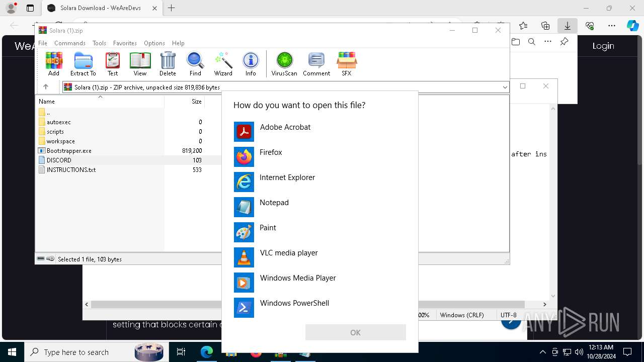
Task: Click the Login link on WeAreDevs
Action: tap(603, 46)
